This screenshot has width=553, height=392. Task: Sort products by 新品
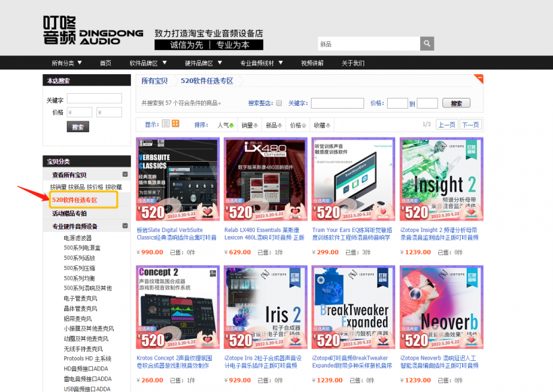pos(274,125)
